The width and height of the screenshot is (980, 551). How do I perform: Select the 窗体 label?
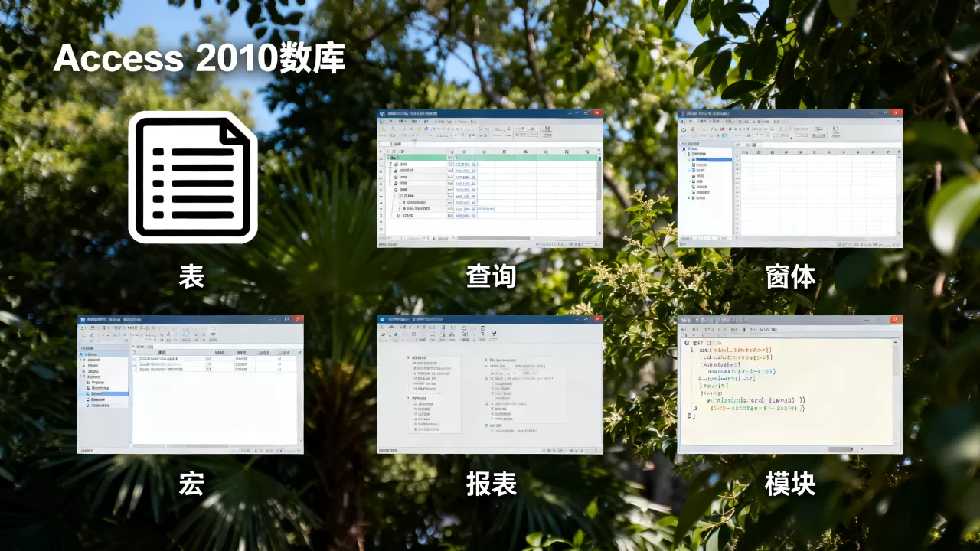[790, 276]
